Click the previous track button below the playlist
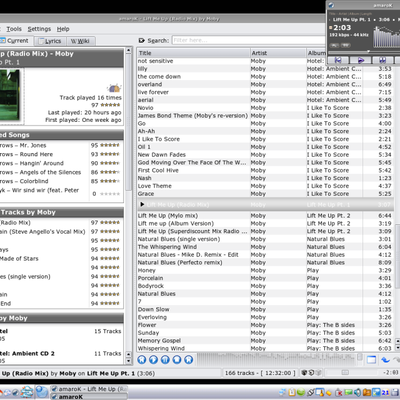 142,360
